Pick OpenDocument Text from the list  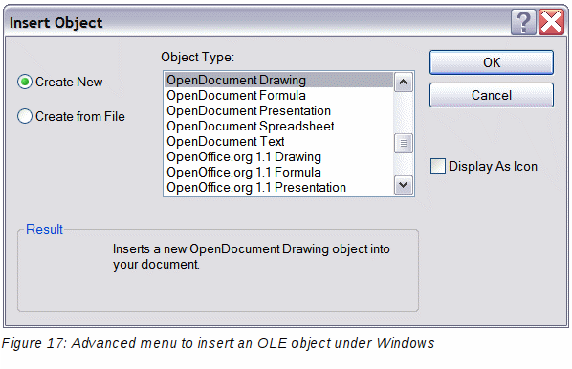279,141
